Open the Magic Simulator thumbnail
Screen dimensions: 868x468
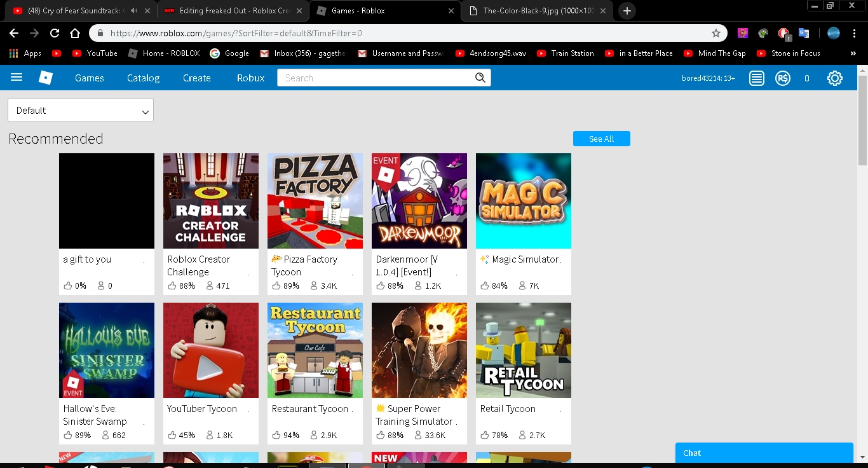click(524, 201)
